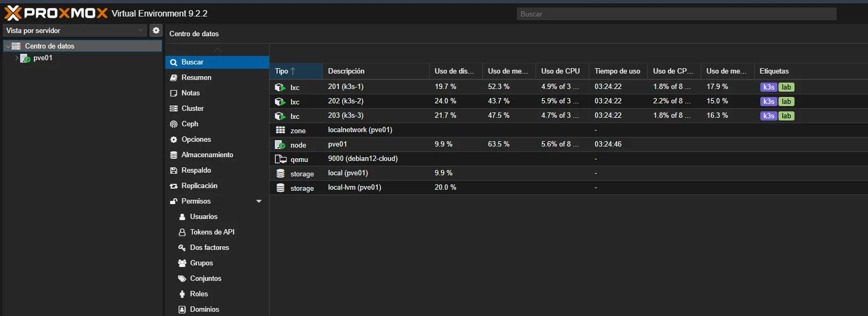Collapse the Centro de datos tree node

point(8,46)
